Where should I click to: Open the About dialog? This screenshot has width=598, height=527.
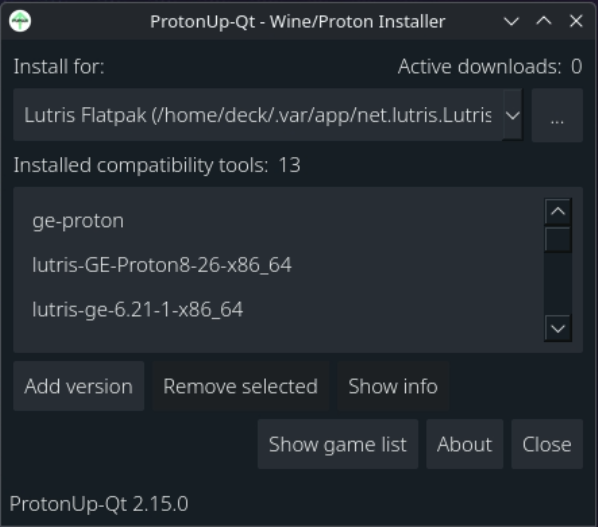coord(465,444)
